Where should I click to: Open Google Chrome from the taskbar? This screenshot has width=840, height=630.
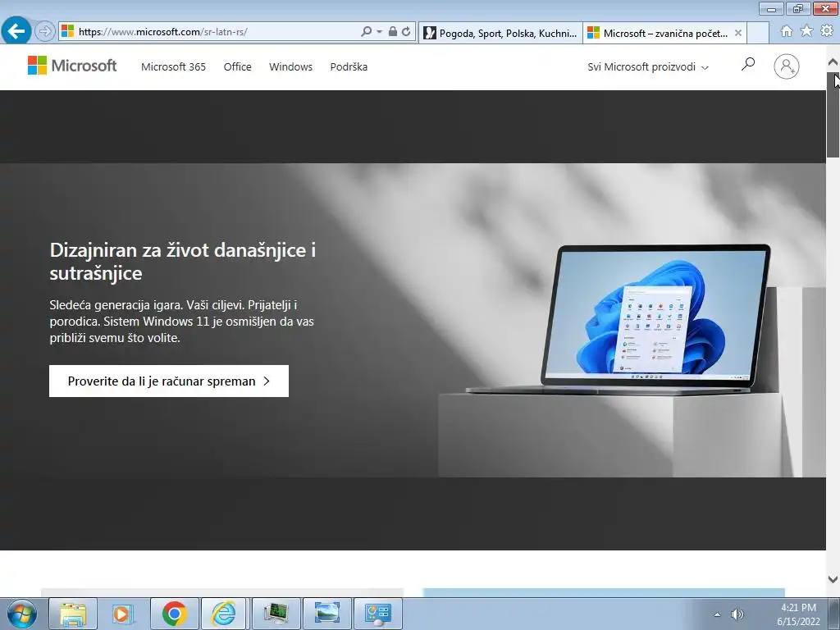174,614
